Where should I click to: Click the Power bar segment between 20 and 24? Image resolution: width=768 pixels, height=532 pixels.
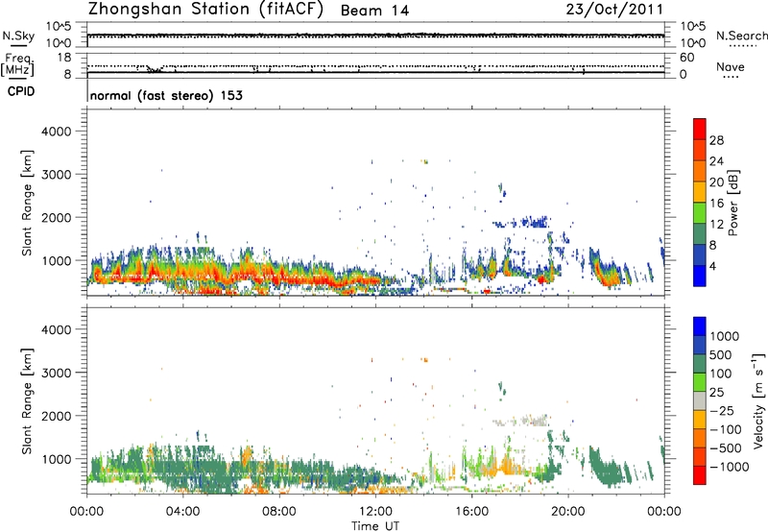pos(700,171)
